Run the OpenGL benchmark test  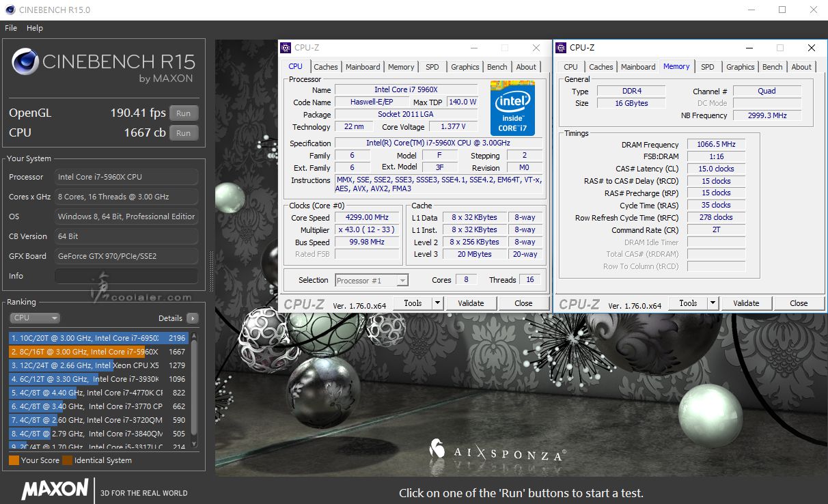tap(183, 113)
